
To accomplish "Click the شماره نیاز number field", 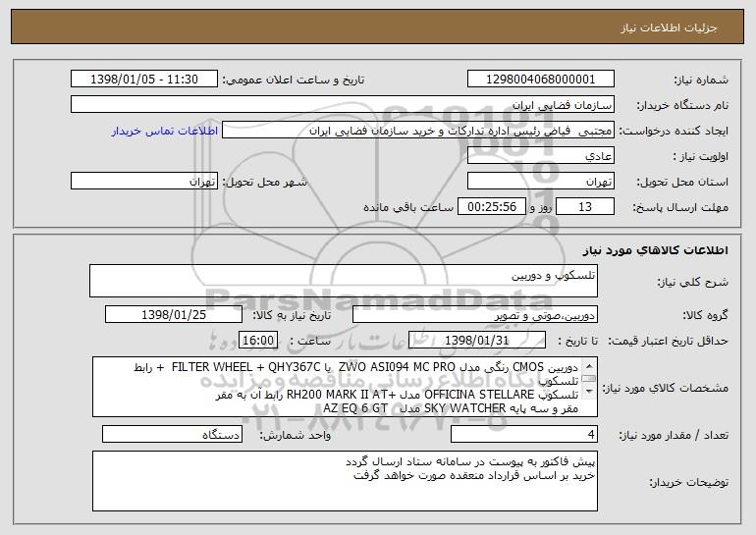I will coord(540,80).
